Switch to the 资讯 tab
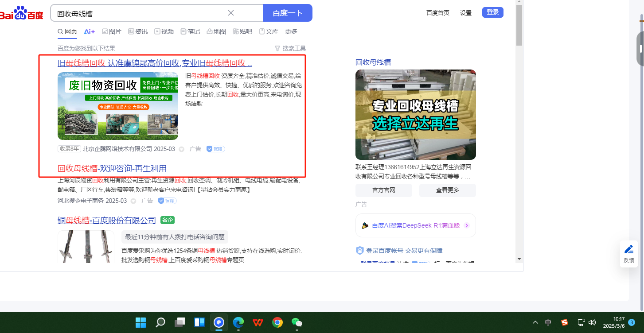The width and height of the screenshot is (644, 333). (x=138, y=31)
